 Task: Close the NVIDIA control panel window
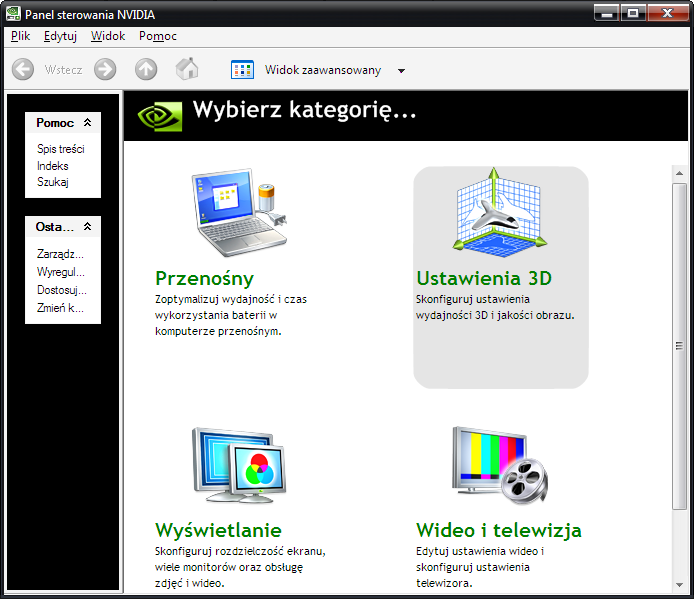pos(667,13)
